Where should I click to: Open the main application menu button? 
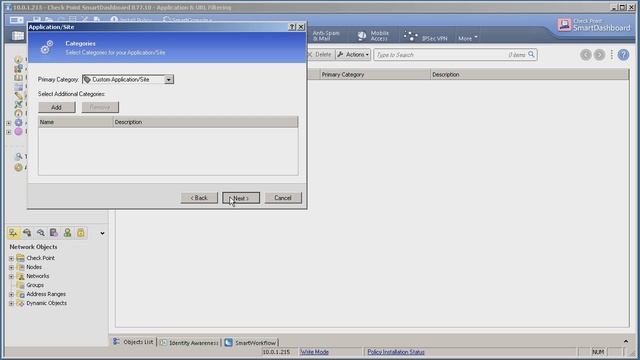pos(17,20)
